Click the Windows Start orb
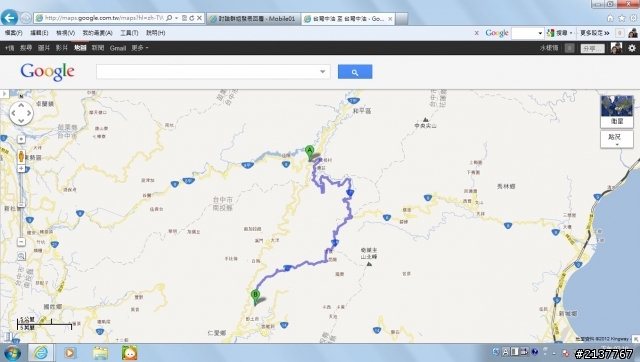The width and height of the screenshot is (640, 362). (12, 353)
